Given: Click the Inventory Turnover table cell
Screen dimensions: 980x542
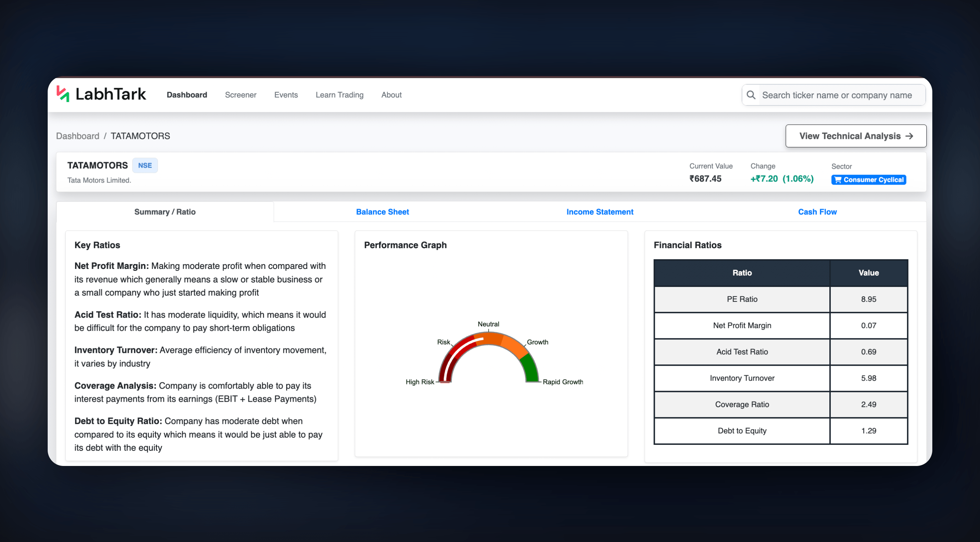Looking at the screenshot, I should 742,378.
